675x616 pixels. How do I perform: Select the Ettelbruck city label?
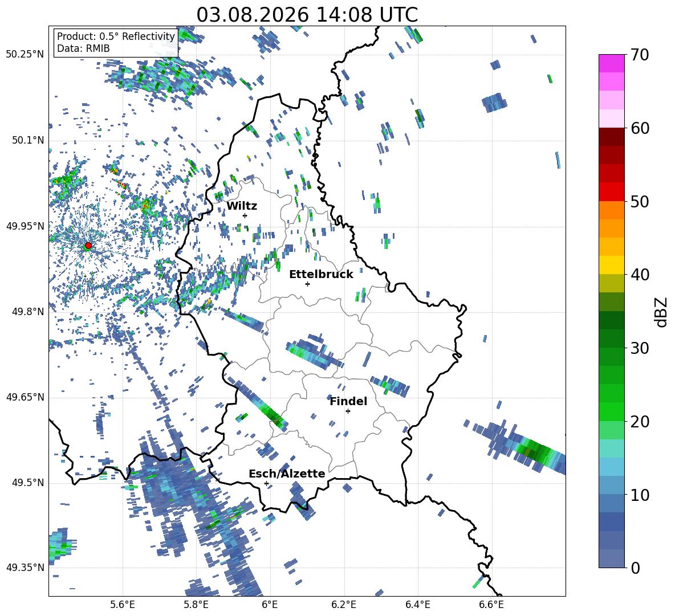pos(321,275)
